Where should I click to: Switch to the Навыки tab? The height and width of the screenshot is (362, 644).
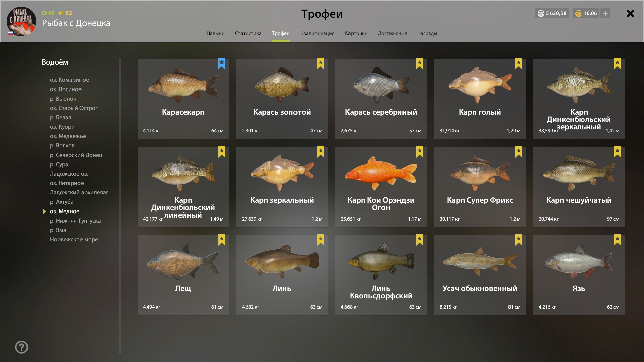(215, 33)
